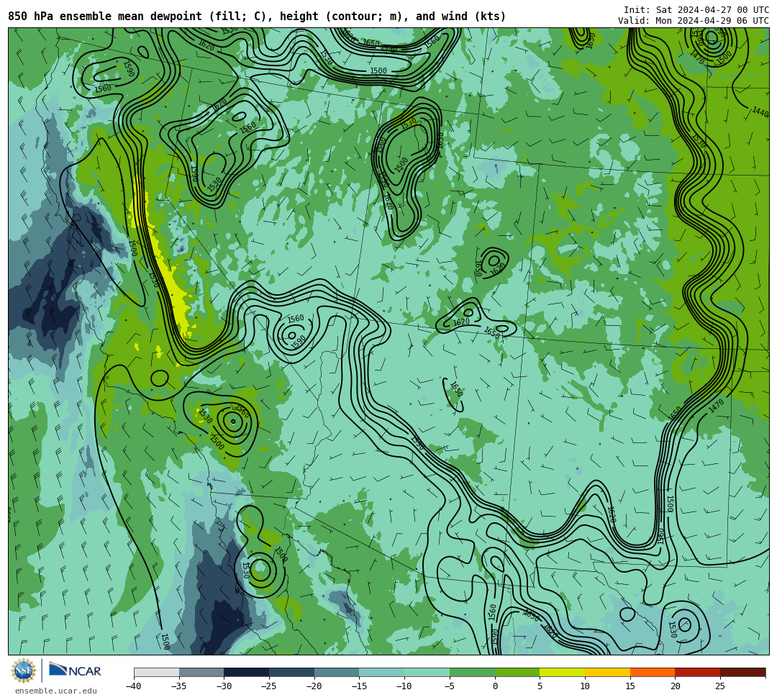
Task: Click the NSF logo
Action: tap(23, 671)
